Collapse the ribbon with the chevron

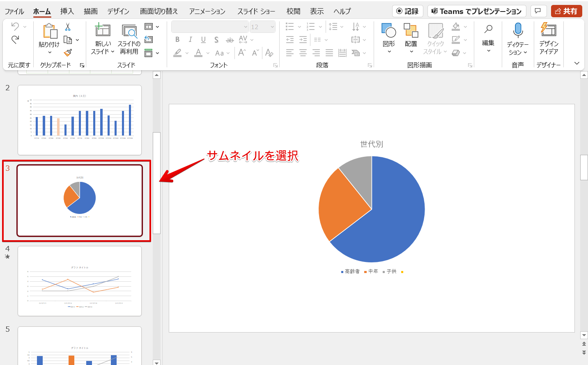pyautogui.click(x=577, y=63)
